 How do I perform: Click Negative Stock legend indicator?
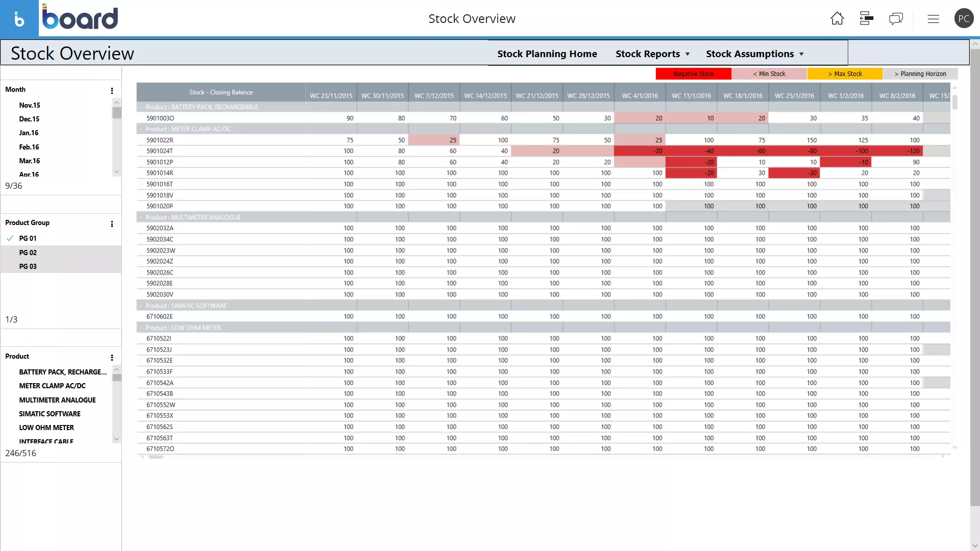point(693,73)
